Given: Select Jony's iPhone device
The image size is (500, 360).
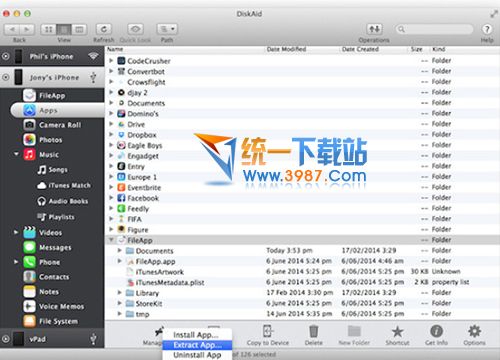Looking at the screenshot, I should [52, 77].
